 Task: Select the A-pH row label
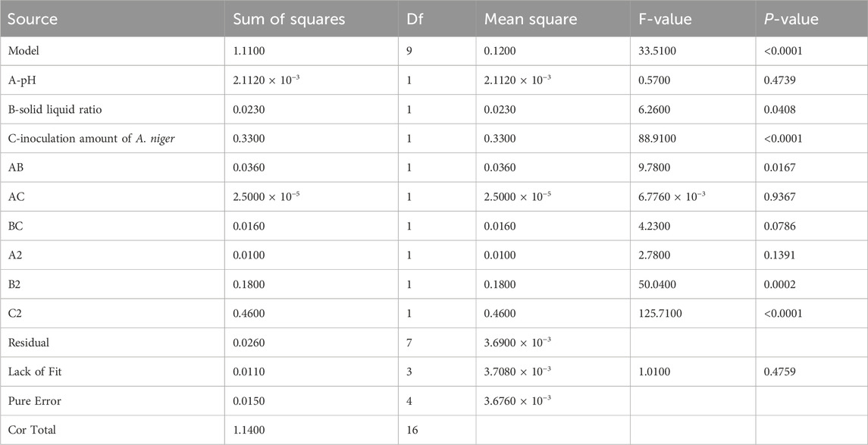[21, 80]
